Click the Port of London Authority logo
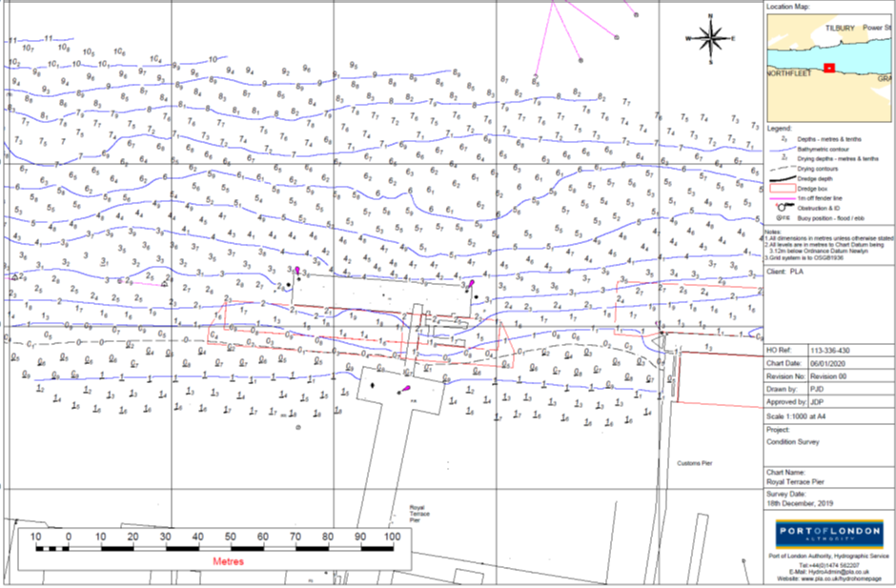 (829, 534)
